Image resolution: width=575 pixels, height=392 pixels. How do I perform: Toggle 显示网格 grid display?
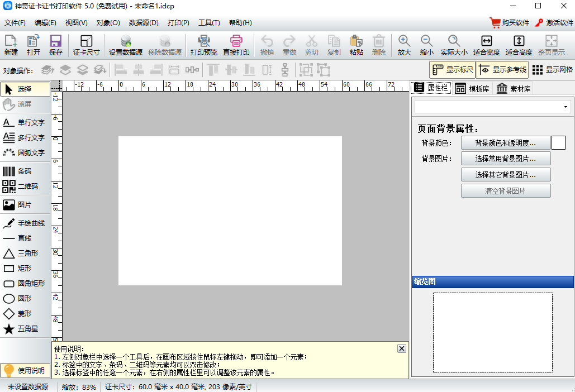tap(552, 70)
